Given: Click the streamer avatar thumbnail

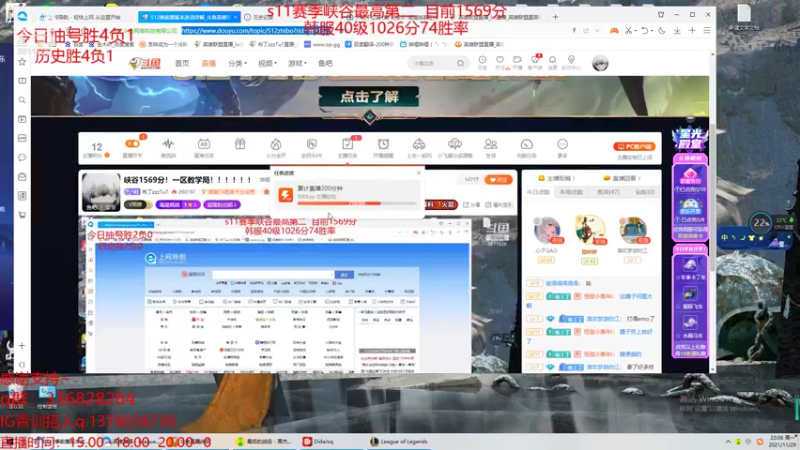Looking at the screenshot, I should pos(101,192).
